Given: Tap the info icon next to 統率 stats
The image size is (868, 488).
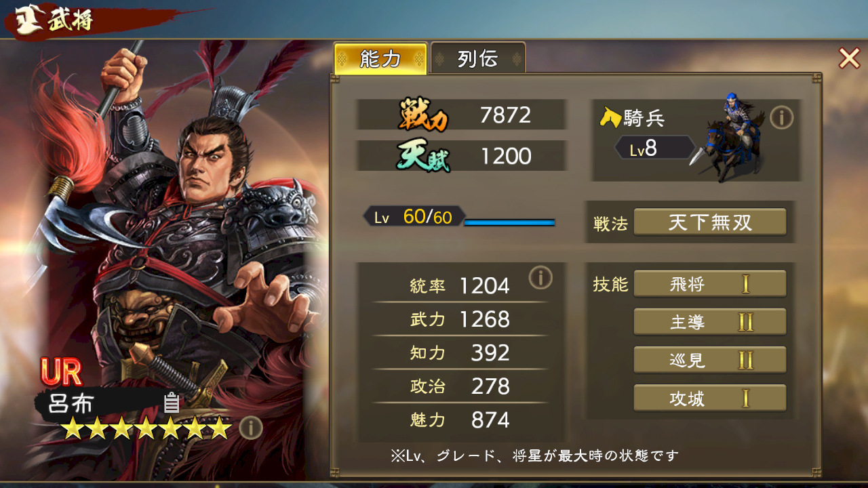Looking at the screenshot, I should pos(540,277).
